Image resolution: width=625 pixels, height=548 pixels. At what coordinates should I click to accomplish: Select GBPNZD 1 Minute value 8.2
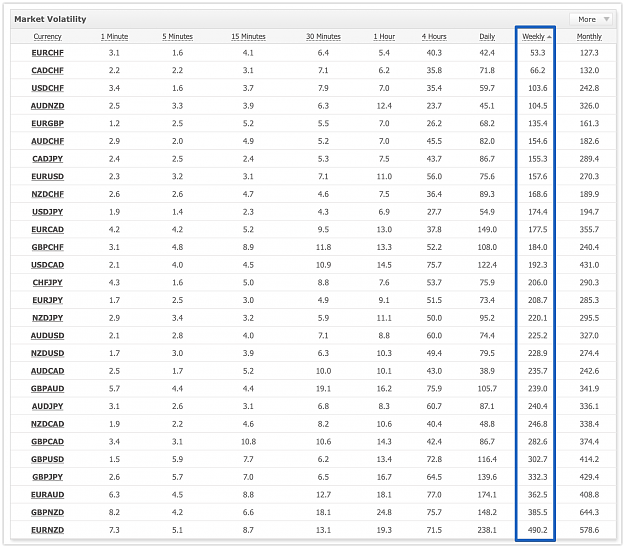(x=114, y=512)
